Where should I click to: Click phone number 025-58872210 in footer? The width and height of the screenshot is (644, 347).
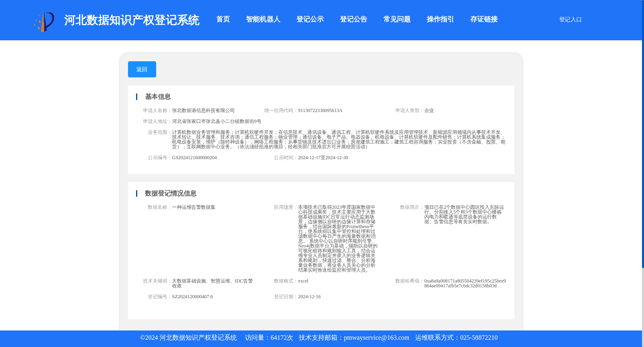(479, 338)
